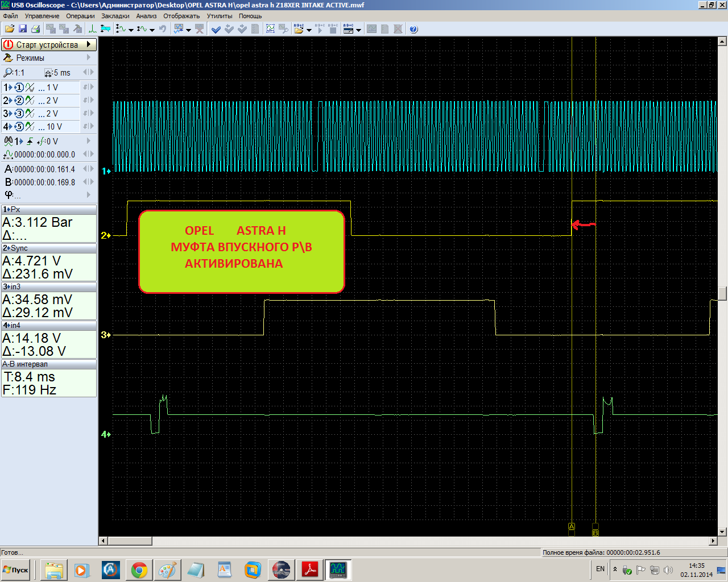
Task: Click the binoculars trigger search icon
Action: pyautogui.click(x=9, y=141)
